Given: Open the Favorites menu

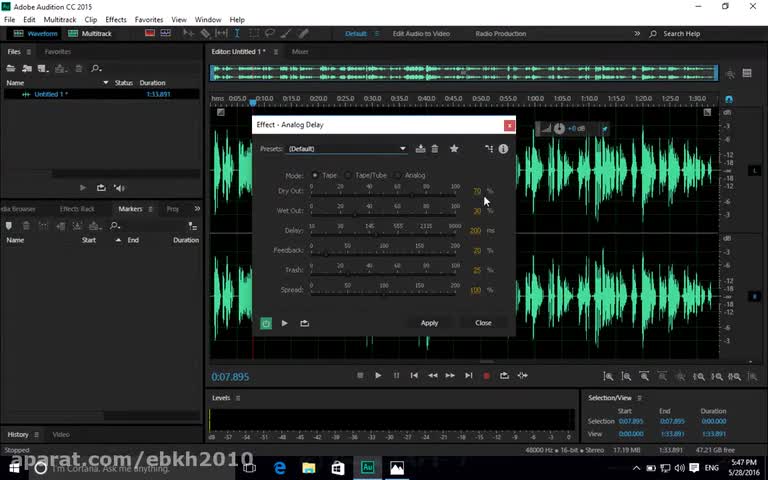Looking at the screenshot, I should tap(149, 20).
